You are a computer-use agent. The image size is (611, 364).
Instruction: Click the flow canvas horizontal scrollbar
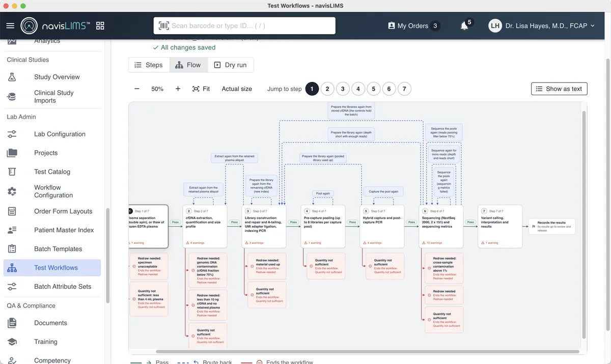click(368, 351)
